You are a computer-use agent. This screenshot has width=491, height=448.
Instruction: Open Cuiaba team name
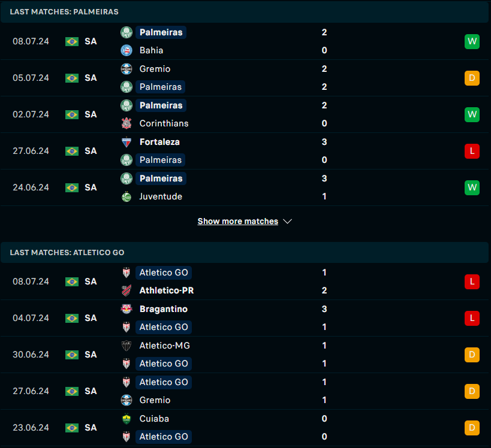click(154, 419)
